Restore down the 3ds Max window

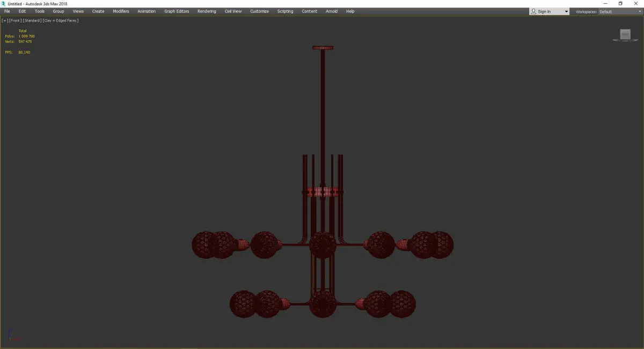click(x=620, y=4)
